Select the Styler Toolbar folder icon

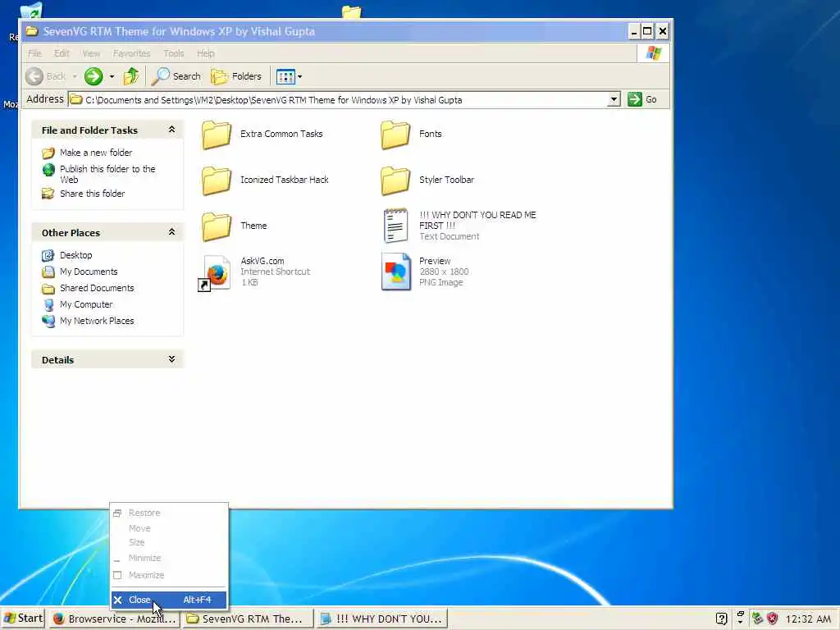395,180
